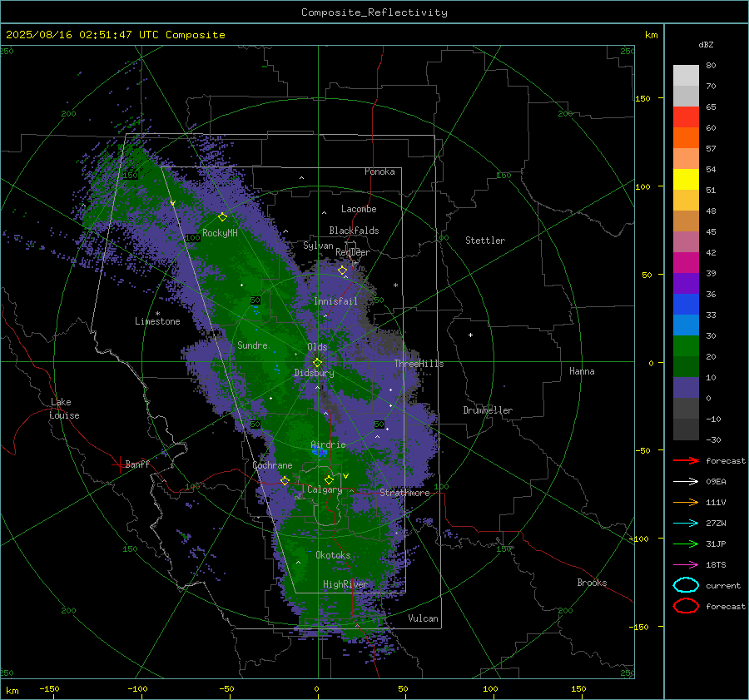Select the light gray 70-80 dBZ swatch

coord(686,76)
